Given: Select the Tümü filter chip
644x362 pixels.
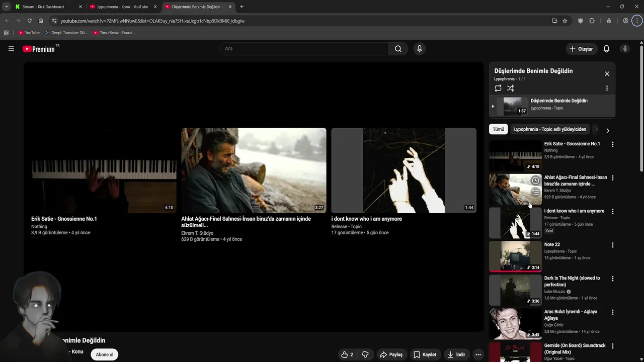Looking at the screenshot, I should [x=498, y=129].
